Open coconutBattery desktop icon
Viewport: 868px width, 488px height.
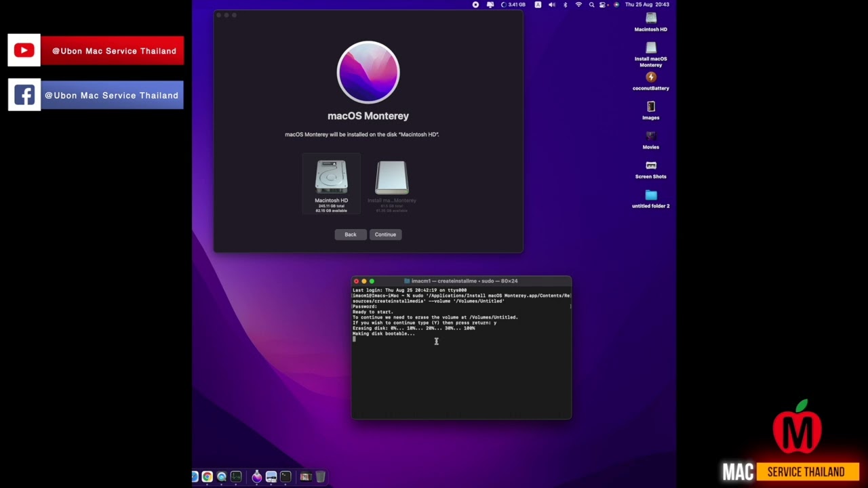tap(651, 81)
